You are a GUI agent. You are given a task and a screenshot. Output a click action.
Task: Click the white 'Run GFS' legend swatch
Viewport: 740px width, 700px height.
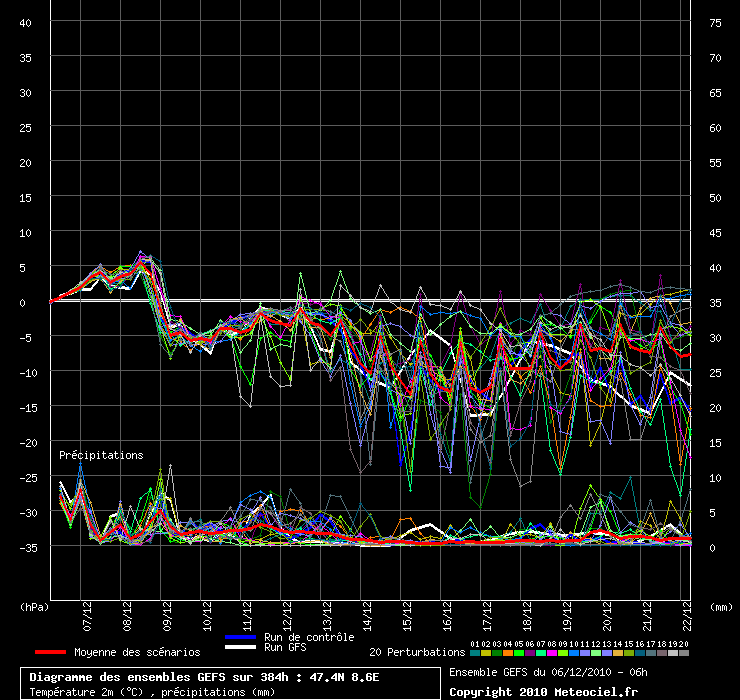pos(241,647)
